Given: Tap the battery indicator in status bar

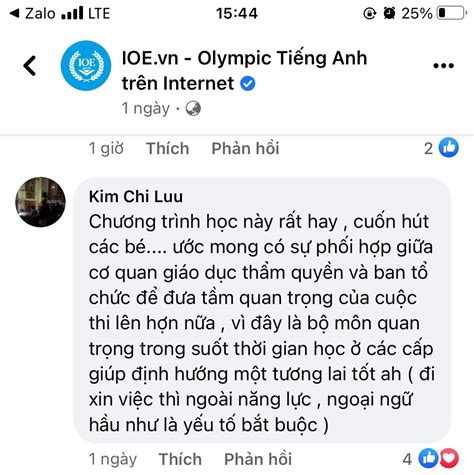Looking at the screenshot, I should (452, 13).
